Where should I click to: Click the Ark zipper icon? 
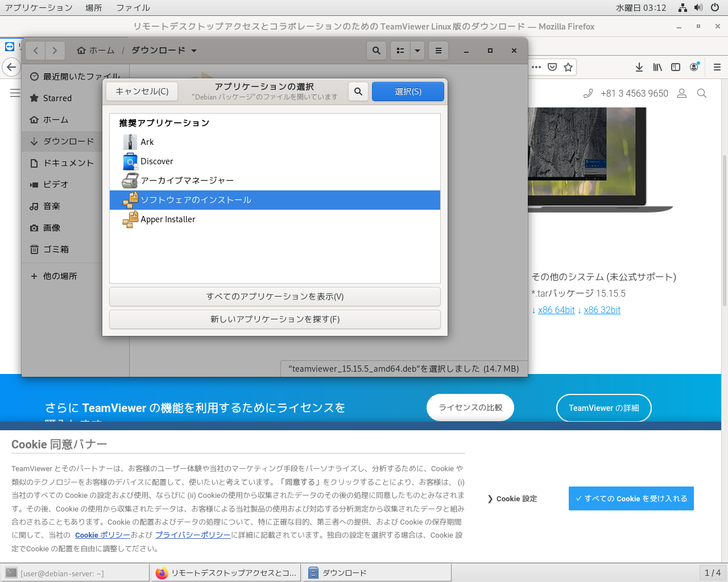[130, 142]
